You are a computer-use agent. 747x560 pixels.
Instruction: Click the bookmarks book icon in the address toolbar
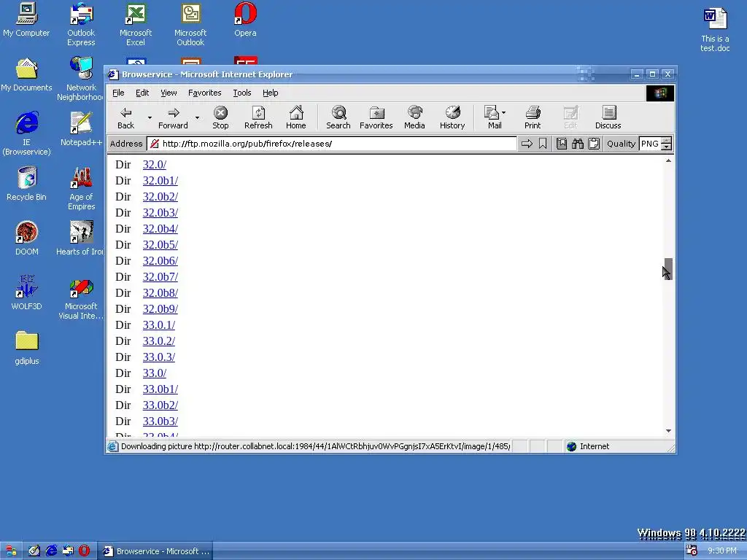tap(562, 144)
